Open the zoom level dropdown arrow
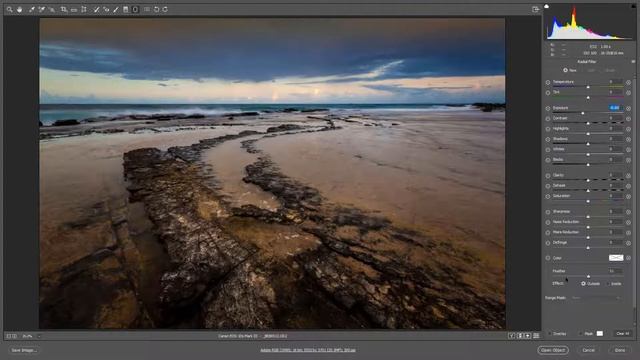Viewport: 640px width, 360px height. pyautogui.click(x=39, y=336)
